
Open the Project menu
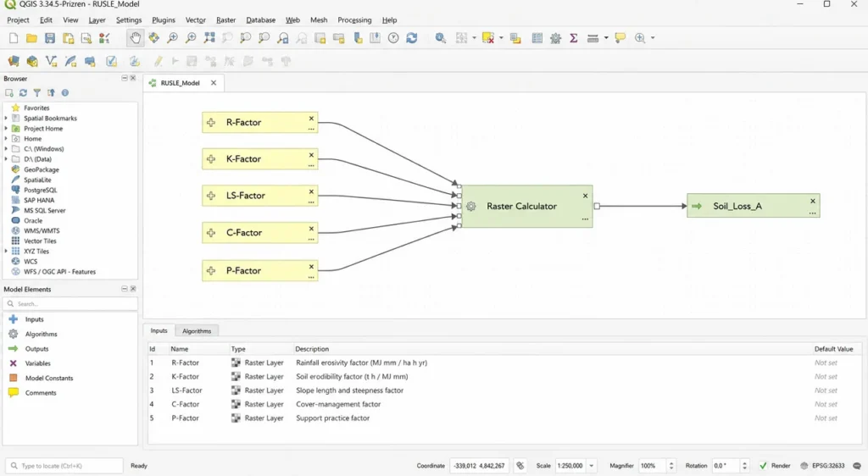click(18, 19)
